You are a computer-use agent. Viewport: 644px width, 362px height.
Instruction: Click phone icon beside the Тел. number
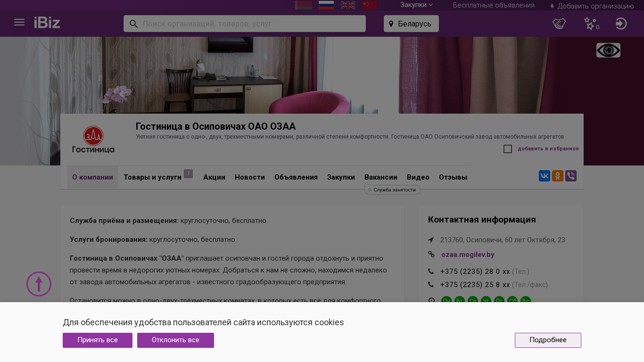431,271
